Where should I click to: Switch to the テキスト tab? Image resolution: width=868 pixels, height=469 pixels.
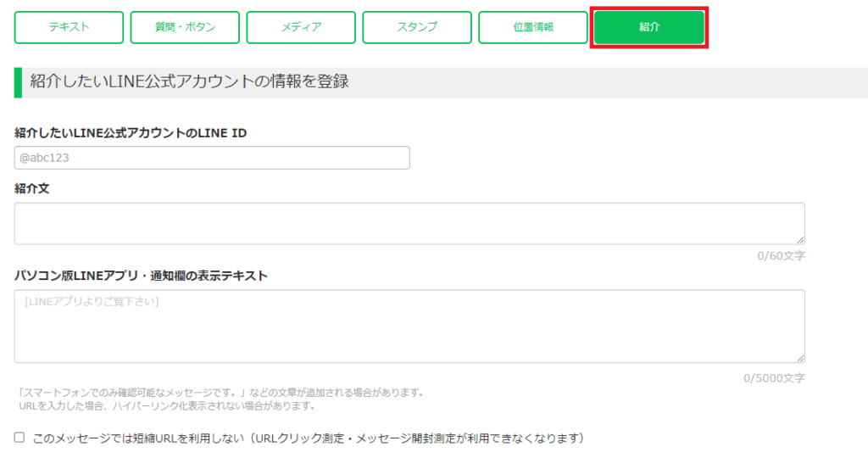(x=69, y=27)
